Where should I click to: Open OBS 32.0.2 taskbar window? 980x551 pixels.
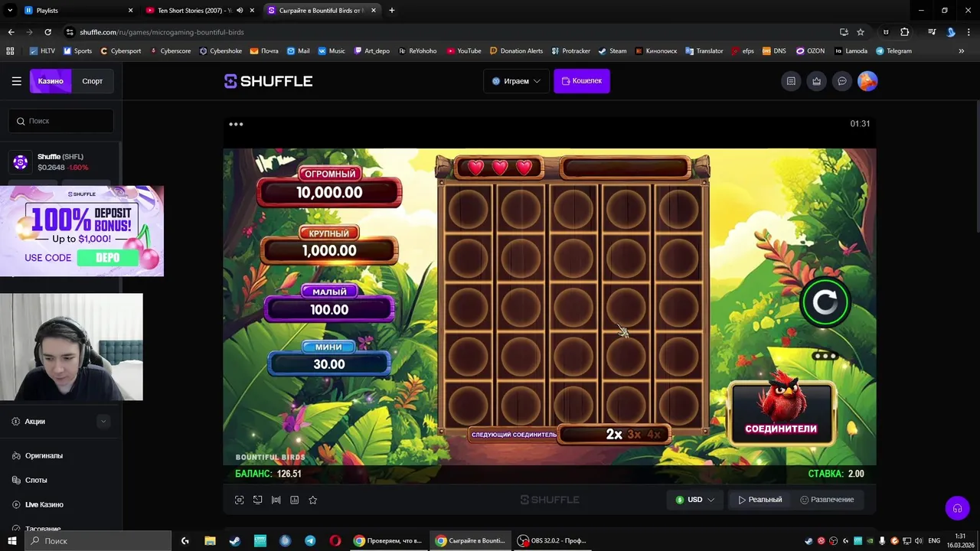pyautogui.click(x=552, y=540)
